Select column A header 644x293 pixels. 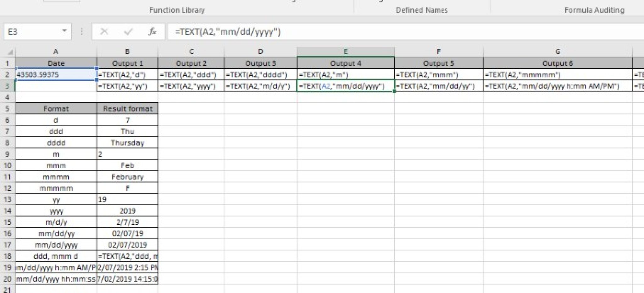[x=56, y=52]
